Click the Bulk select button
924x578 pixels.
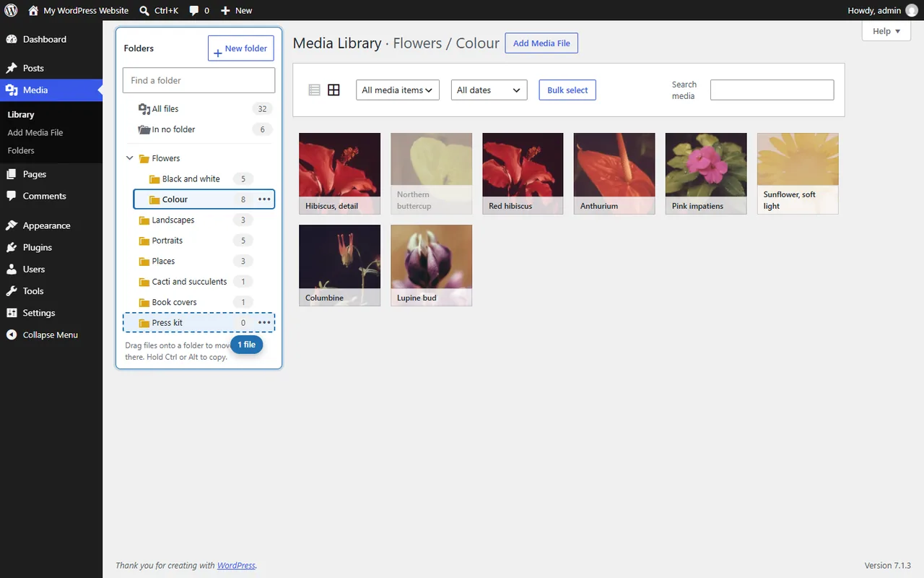(x=567, y=90)
